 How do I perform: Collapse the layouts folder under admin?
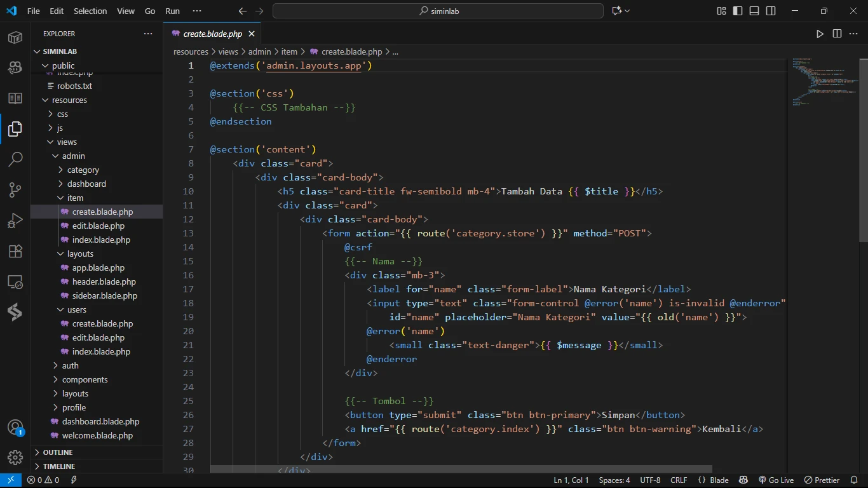coord(80,254)
